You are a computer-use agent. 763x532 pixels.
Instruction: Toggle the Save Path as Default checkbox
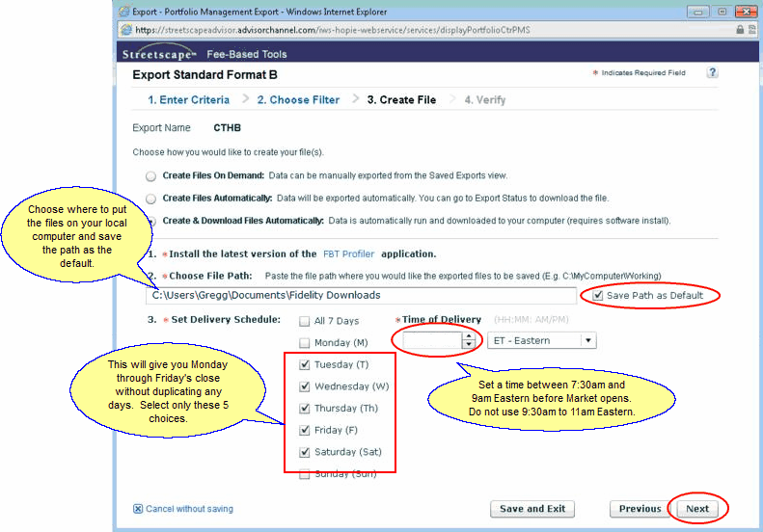pos(599,295)
